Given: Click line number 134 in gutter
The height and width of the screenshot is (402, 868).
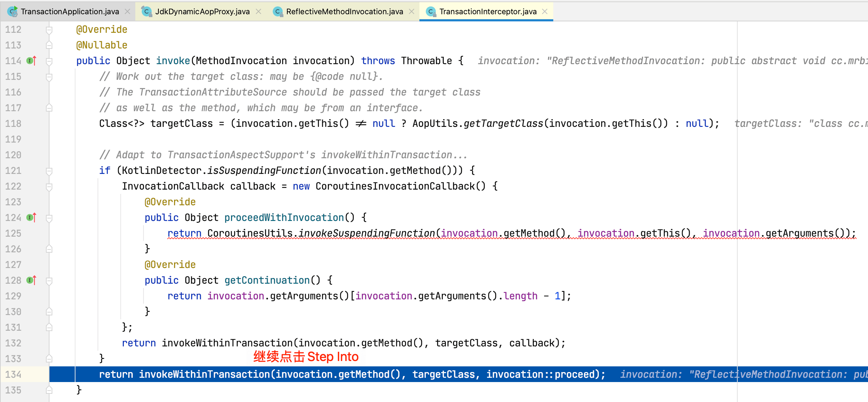Looking at the screenshot, I should [x=13, y=374].
